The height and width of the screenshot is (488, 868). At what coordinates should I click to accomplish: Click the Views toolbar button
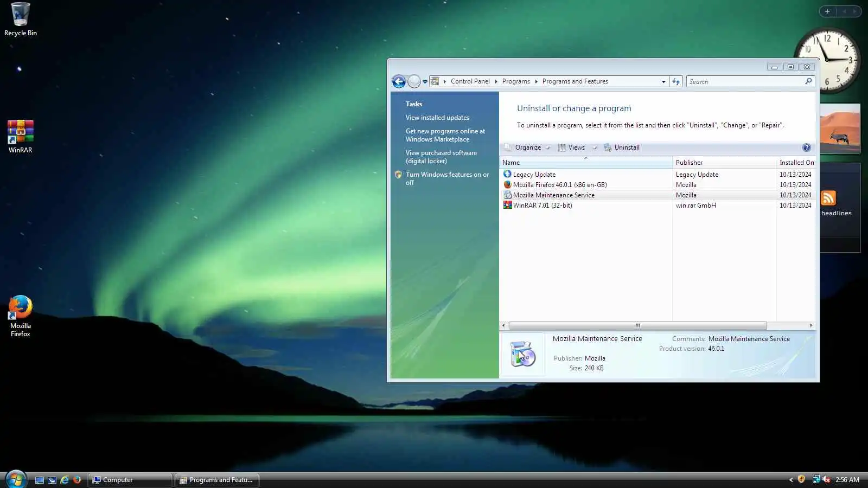coord(572,147)
